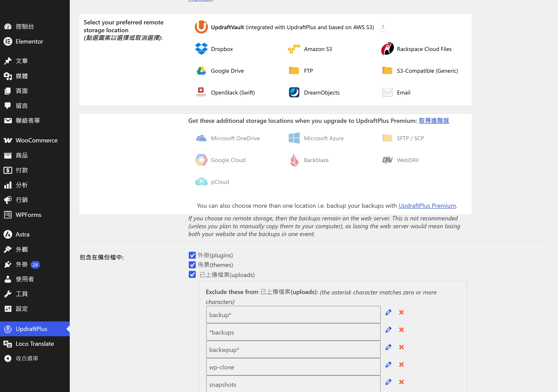Uncheck 外掛(plugins) backup checkbox

(192, 255)
